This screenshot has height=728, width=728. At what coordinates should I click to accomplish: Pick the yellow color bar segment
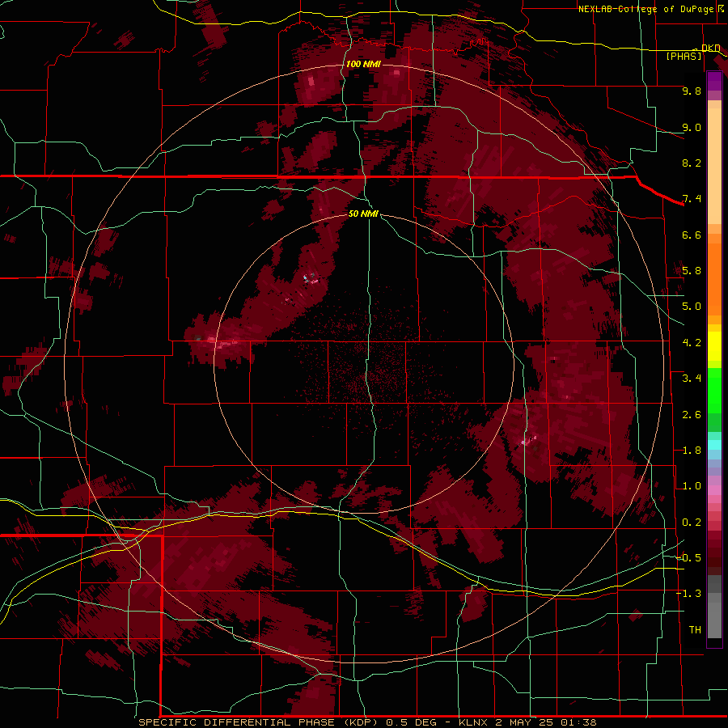coord(714,346)
